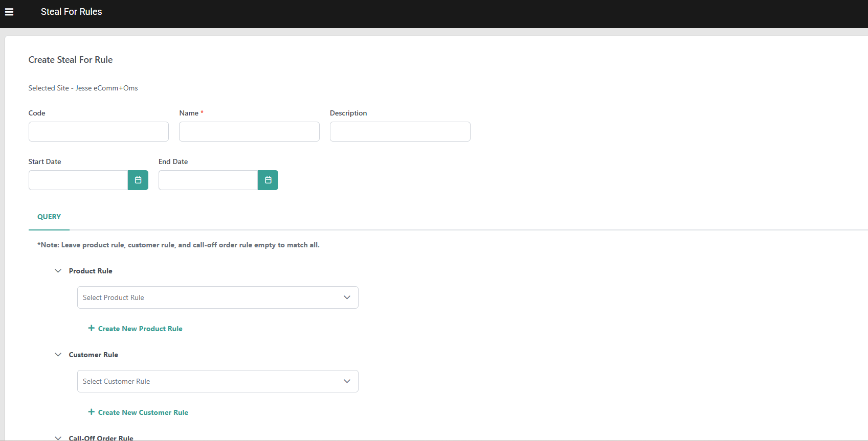Open the Start Date calendar picker
Viewport: 868px width, 441px height.
click(138, 180)
